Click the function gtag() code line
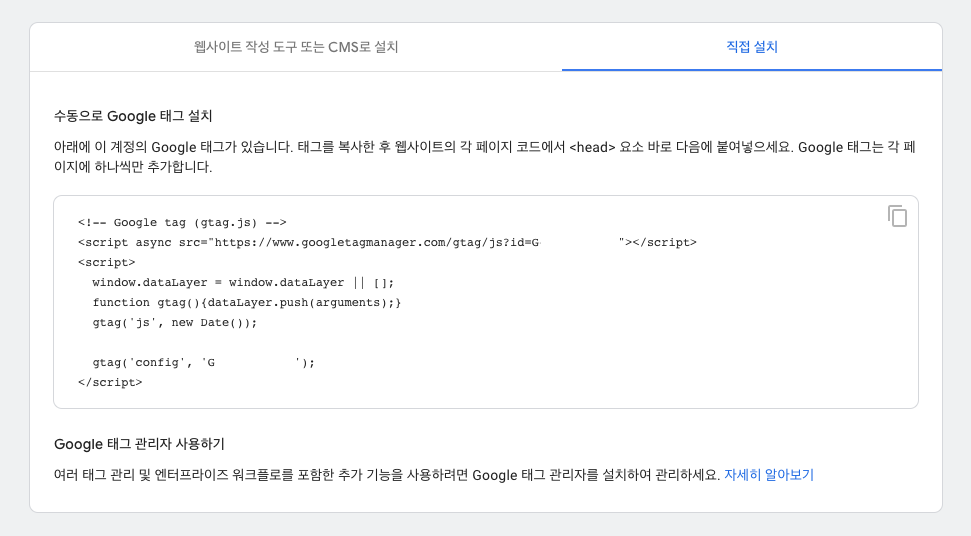971x536 pixels. pos(246,303)
